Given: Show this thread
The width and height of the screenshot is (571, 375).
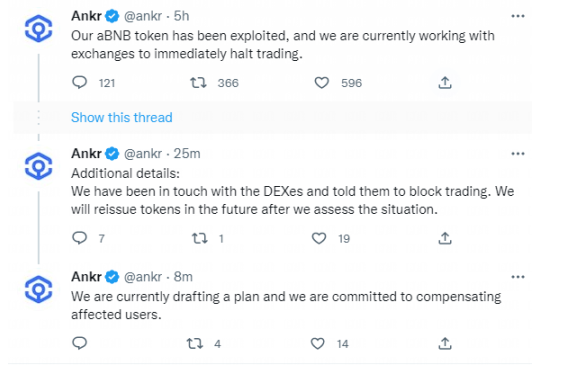Looking at the screenshot, I should [122, 118].
